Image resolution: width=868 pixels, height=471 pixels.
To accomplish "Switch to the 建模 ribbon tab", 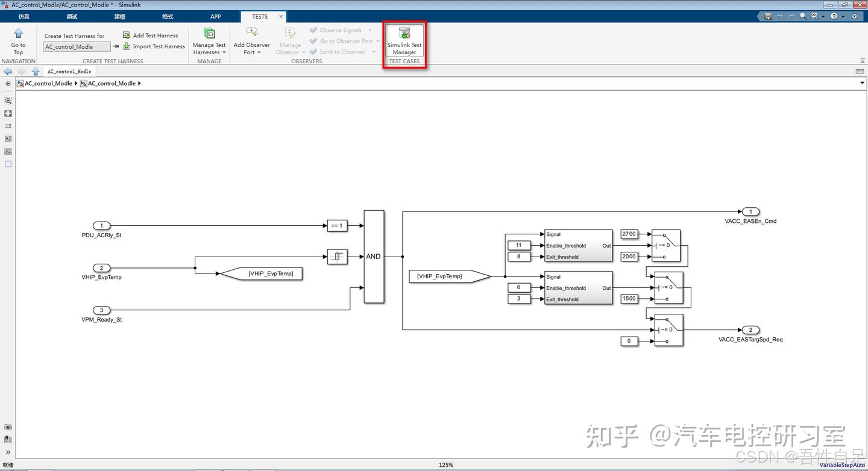I will tap(119, 16).
